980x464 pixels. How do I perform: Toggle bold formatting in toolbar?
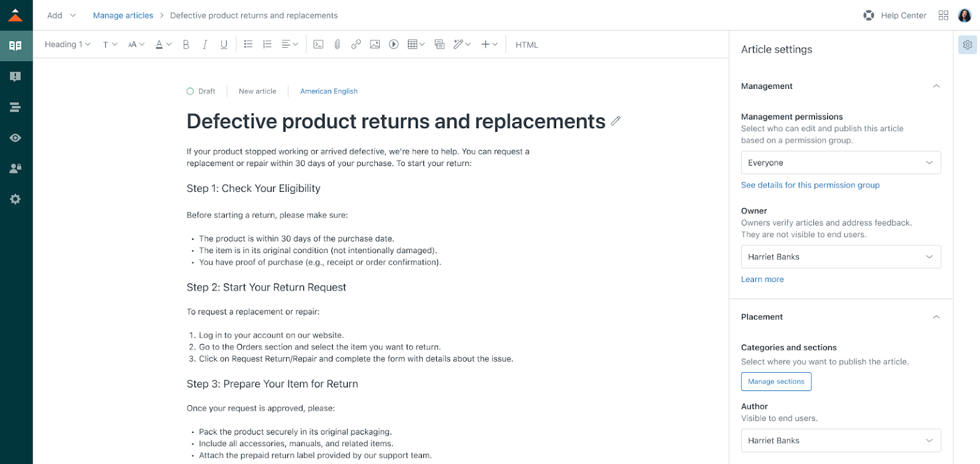(x=186, y=45)
